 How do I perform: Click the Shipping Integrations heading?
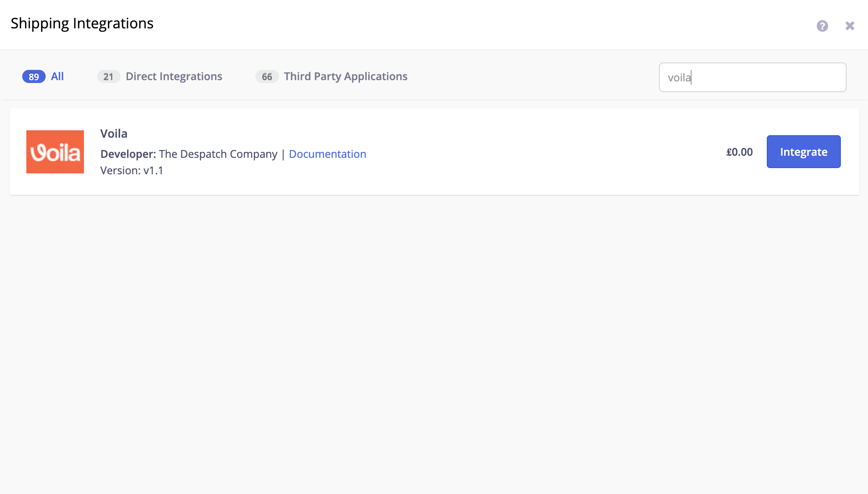[82, 23]
